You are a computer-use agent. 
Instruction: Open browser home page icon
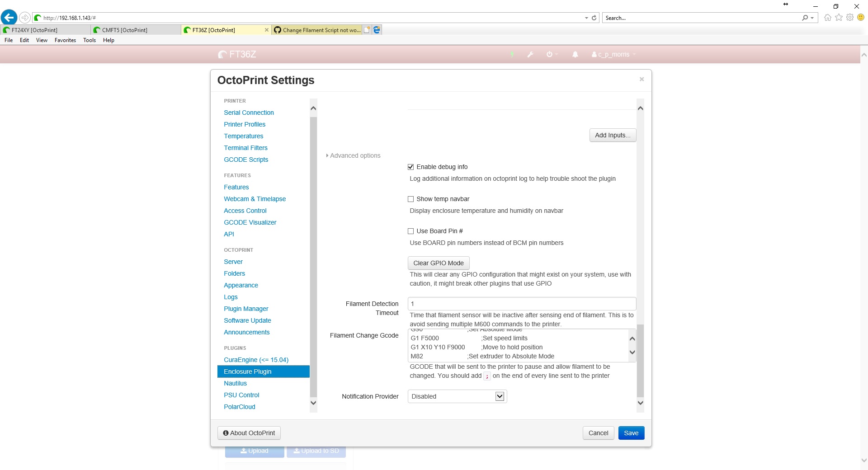(827, 17)
